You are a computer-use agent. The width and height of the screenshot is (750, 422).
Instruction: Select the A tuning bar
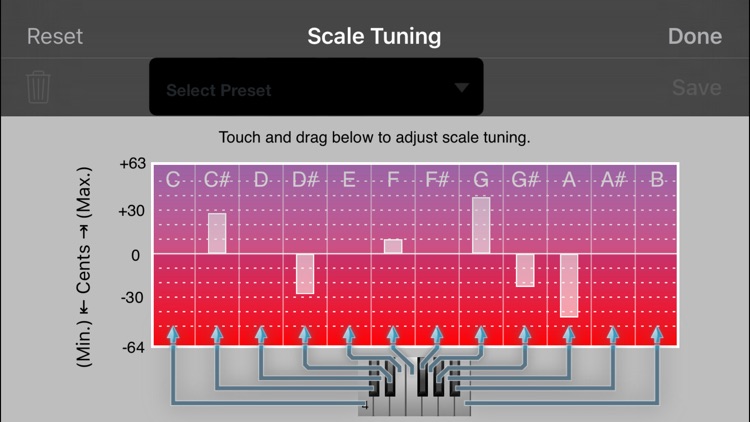(569, 286)
